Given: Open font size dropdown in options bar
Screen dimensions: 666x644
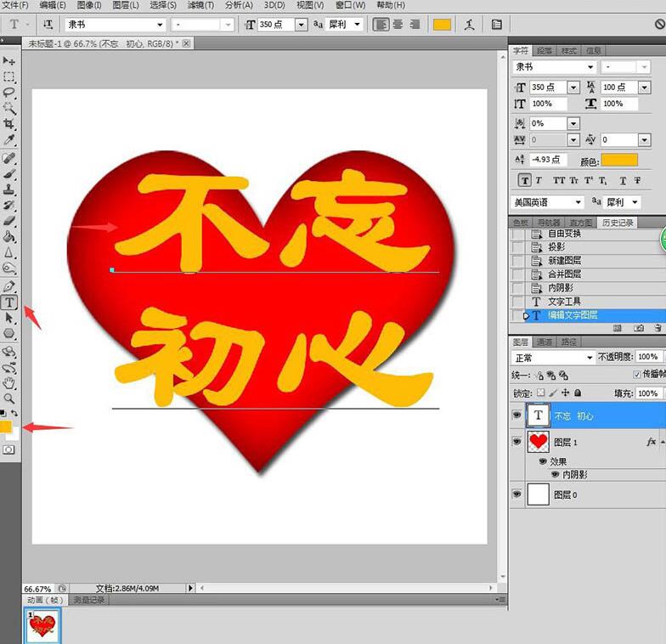Looking at the screenshot, I should click(x=301, y=25).
